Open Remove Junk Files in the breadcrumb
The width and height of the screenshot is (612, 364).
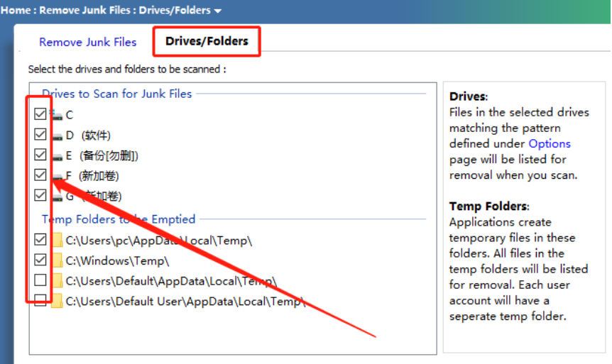pos(84,10)
